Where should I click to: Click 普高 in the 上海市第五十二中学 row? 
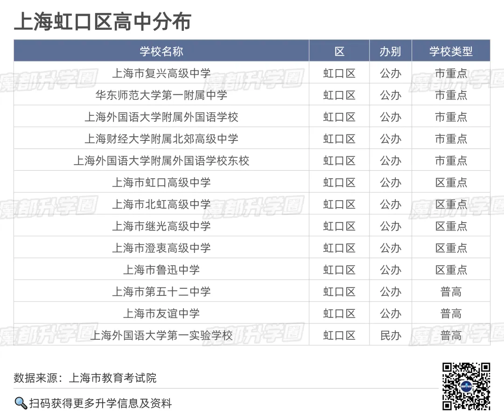pyautogui.click(x=451, y=292)
